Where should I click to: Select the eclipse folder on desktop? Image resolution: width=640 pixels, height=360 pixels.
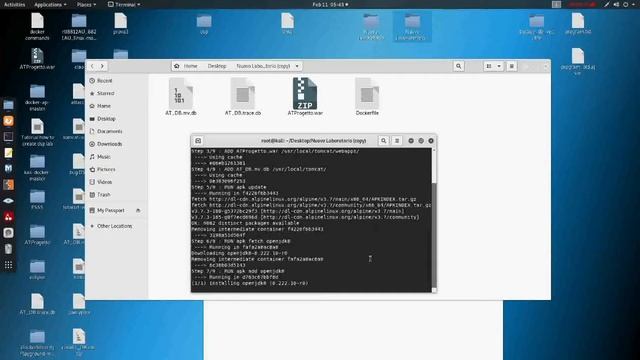pyautogui.click(x=37, y=270)
